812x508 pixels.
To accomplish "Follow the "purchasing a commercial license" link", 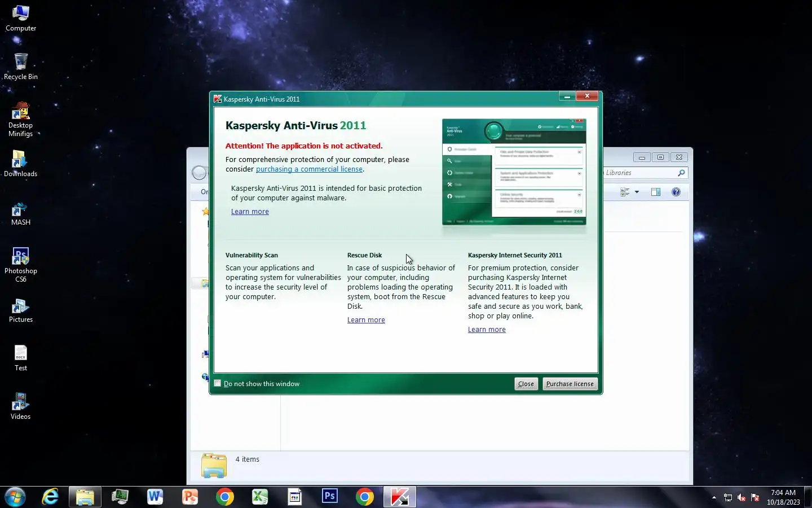I will [309, 169].
